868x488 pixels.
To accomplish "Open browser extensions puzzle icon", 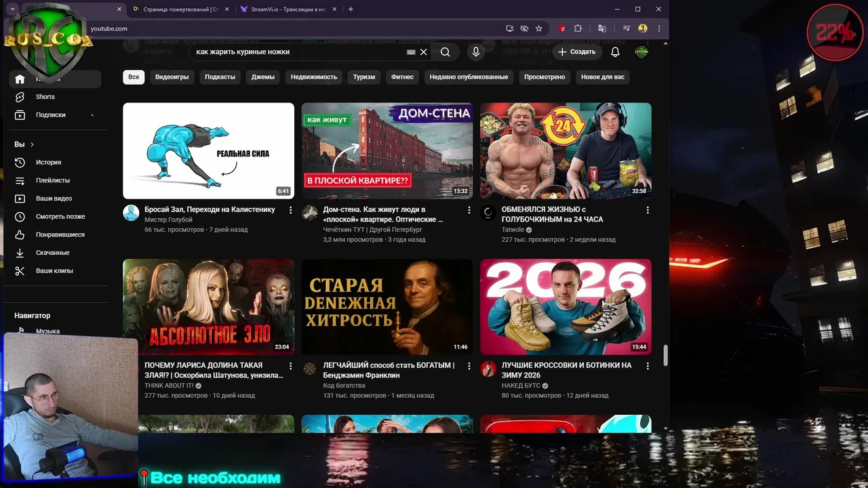I will [x=578, y=28].
